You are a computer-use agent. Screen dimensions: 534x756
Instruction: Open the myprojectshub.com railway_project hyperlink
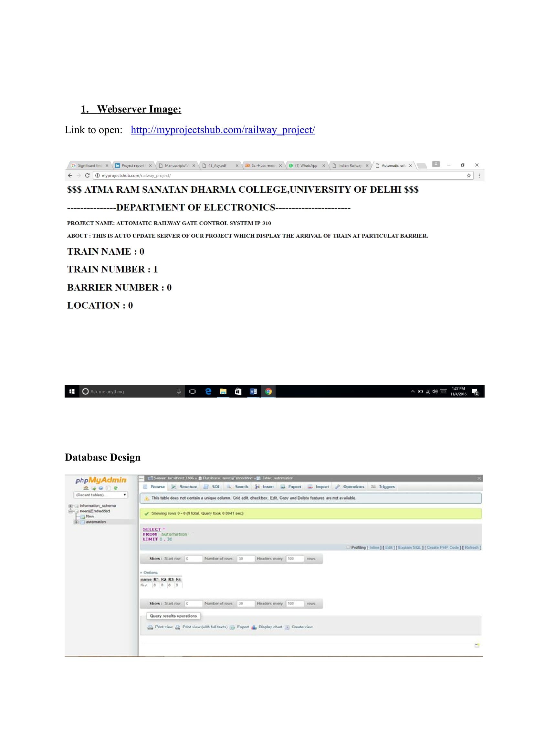point(223,130)
